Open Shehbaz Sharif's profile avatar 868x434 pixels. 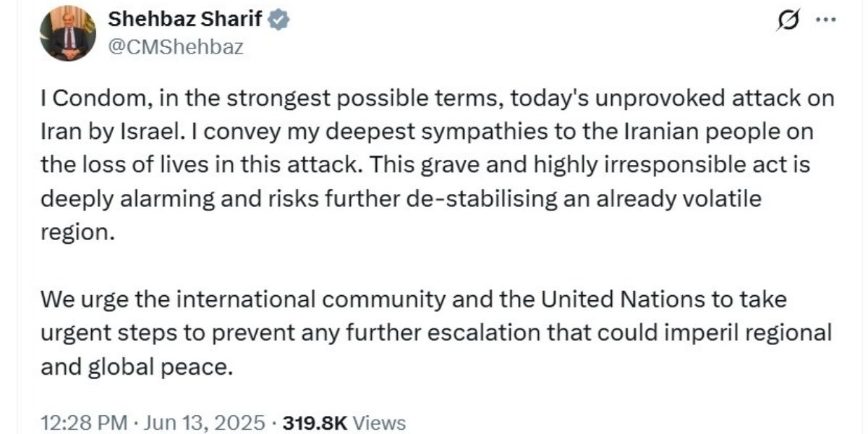tap(69, 33)
